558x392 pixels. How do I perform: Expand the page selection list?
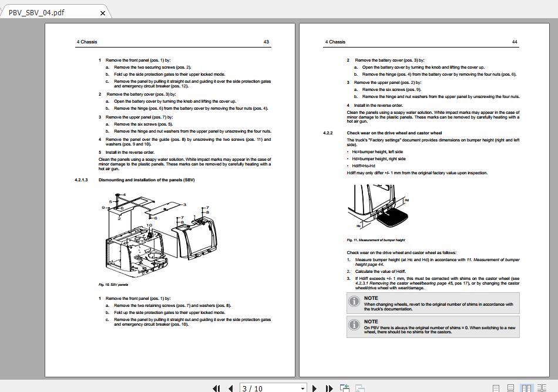tap(303, 388)
